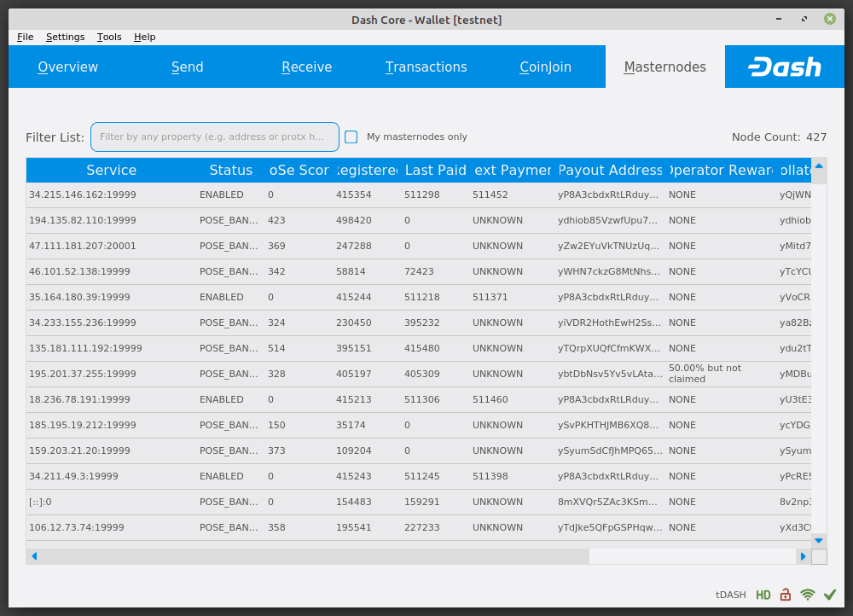This screenshot has width=853, height=616.
Task: Click registered value 58814
Action: (351, 271)
